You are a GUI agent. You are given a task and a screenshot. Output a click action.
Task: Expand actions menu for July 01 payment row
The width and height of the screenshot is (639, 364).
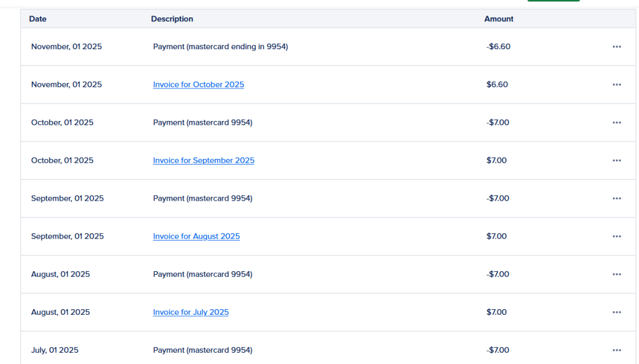coord(617,350)
